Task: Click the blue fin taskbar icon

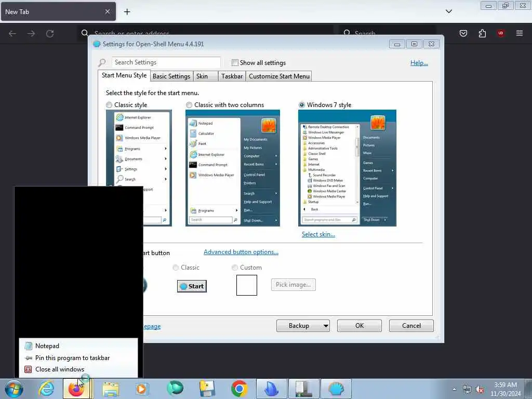Action: (x=271, y=389)
